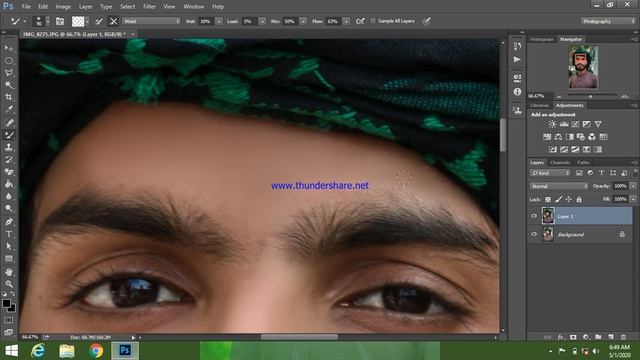Image resolution: width=640 pixels, height=360 pixels.
Task: Add a layer mask
Action: click(x=573, y=337)
